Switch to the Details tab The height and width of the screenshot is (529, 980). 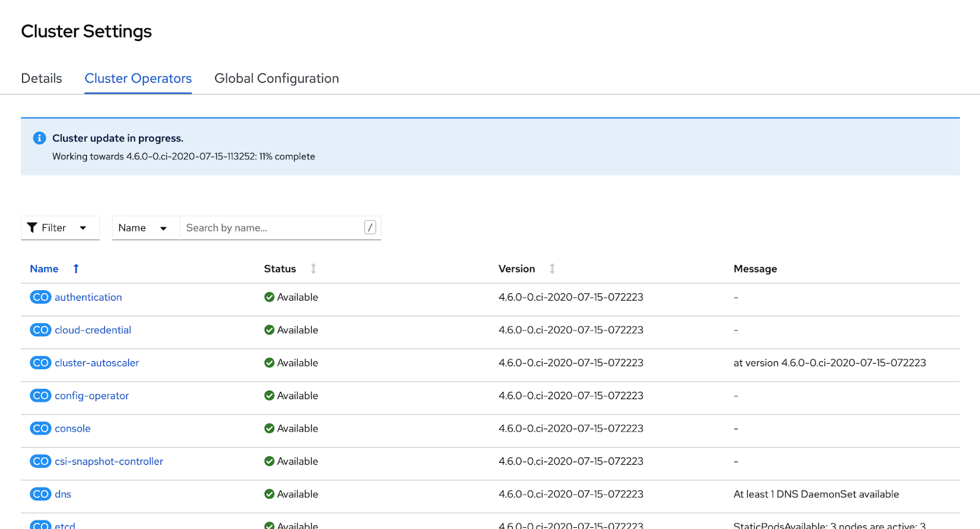(41, 78)
